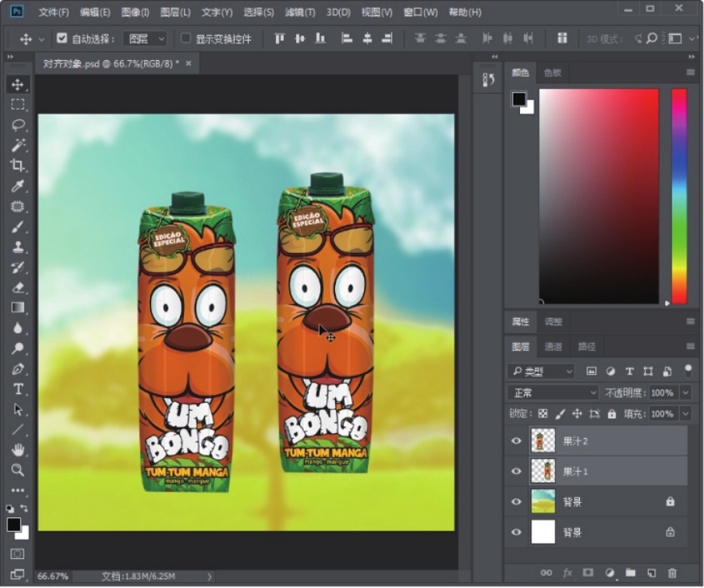Open the 填充 slider arrow
The image size is (704, 588).
point(685,414)
